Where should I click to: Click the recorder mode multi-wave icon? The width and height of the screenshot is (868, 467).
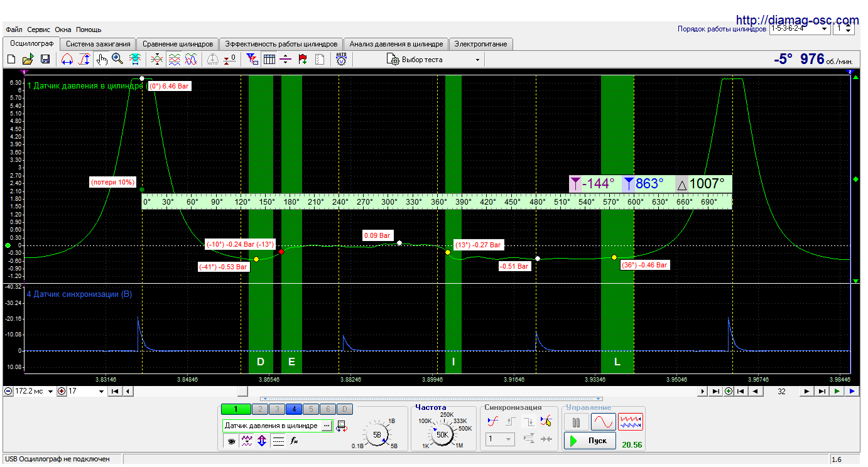(x=631, y=422)
